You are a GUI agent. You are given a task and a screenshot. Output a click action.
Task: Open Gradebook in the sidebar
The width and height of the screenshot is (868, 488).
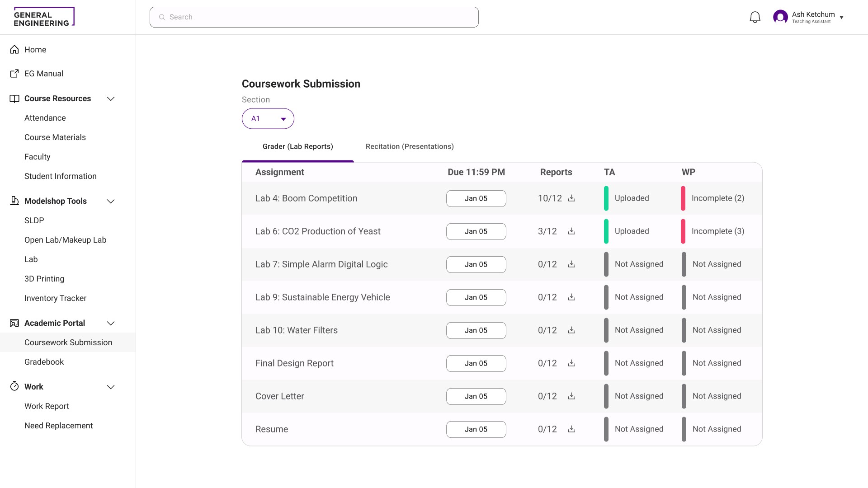pos(44,362)
